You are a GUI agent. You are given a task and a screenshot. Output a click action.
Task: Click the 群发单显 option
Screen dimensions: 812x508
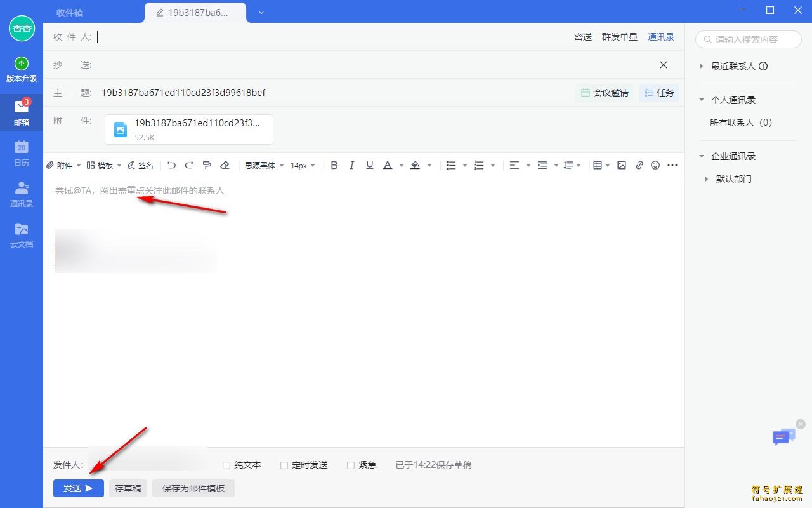pyautogui.click(x=620, y=37)
